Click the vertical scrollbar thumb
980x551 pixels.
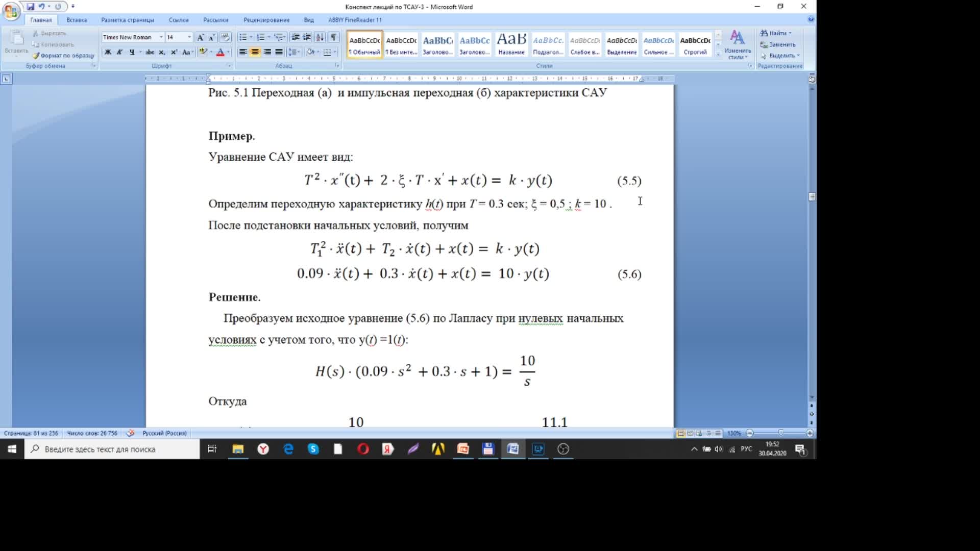coord(812,197)
